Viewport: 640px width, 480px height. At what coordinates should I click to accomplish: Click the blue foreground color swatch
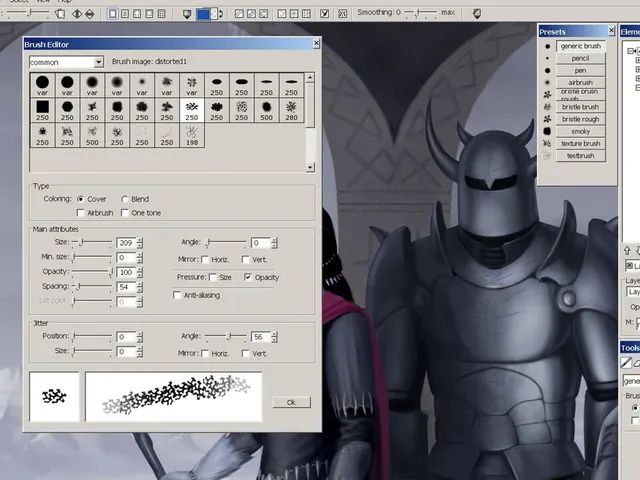click(x=203, y=14)
